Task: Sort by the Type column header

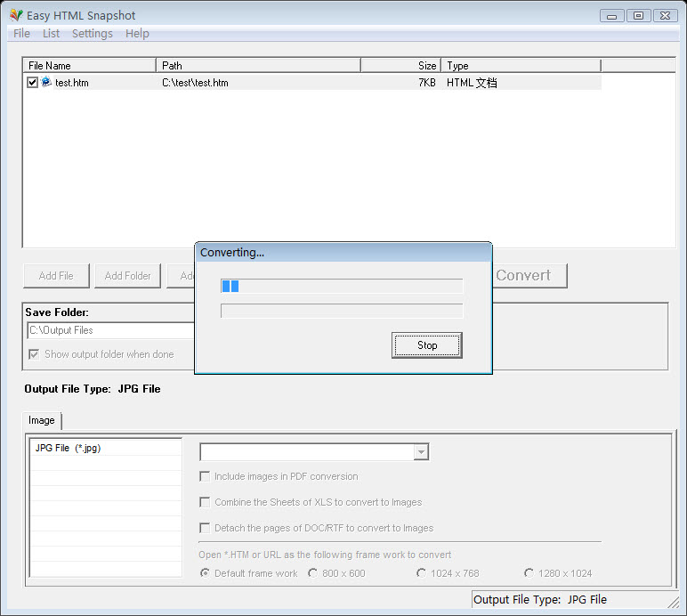Action: (x=521, y=66)
